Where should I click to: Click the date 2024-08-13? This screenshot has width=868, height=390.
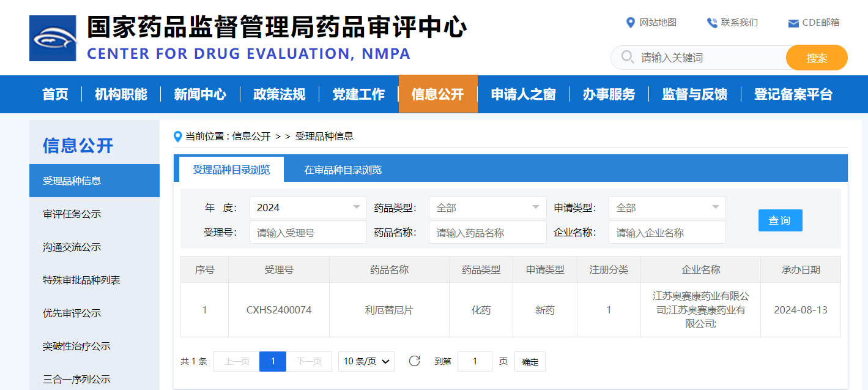[x=801, y=310]
